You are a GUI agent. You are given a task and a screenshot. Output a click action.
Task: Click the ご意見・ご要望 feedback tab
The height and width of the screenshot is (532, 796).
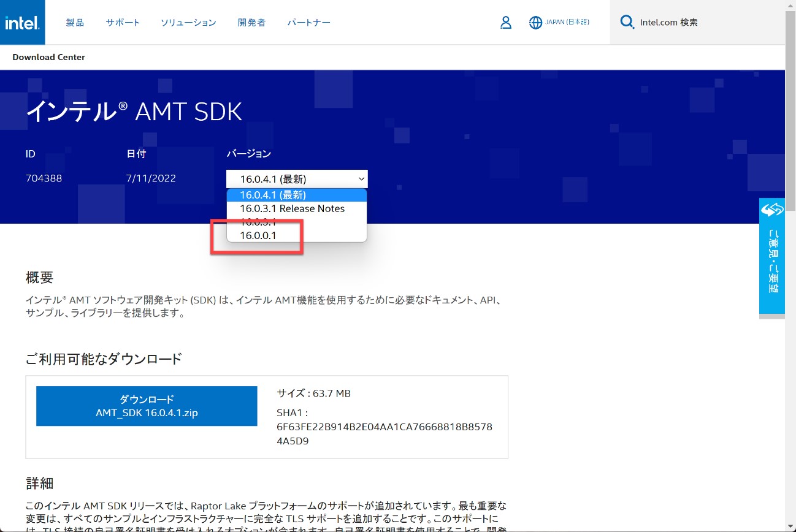pos(772,255)
